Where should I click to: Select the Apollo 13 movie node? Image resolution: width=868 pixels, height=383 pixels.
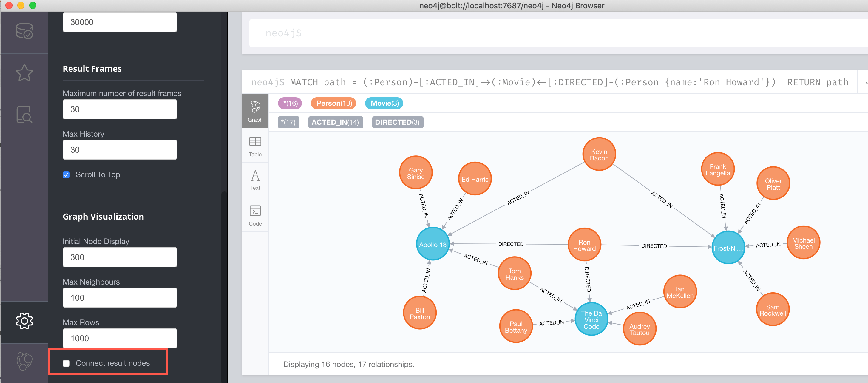(x=432, y=245)
